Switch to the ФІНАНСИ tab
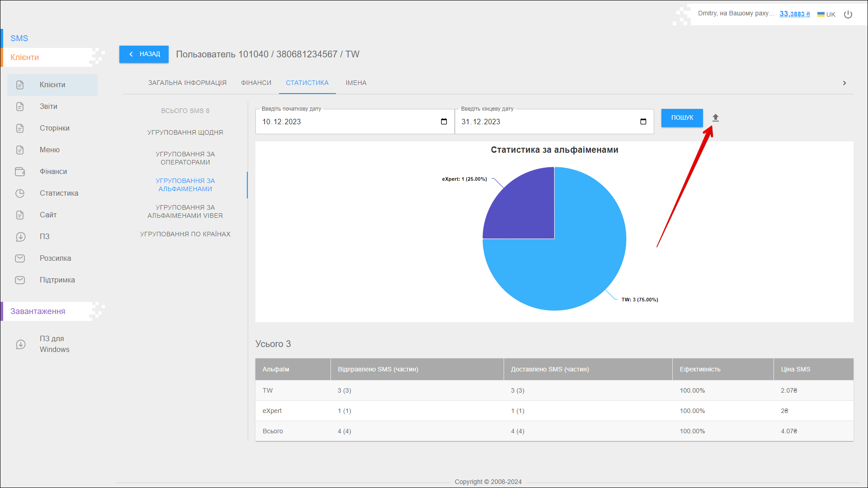This screenshot has height=488, width=868. (256, 83)
